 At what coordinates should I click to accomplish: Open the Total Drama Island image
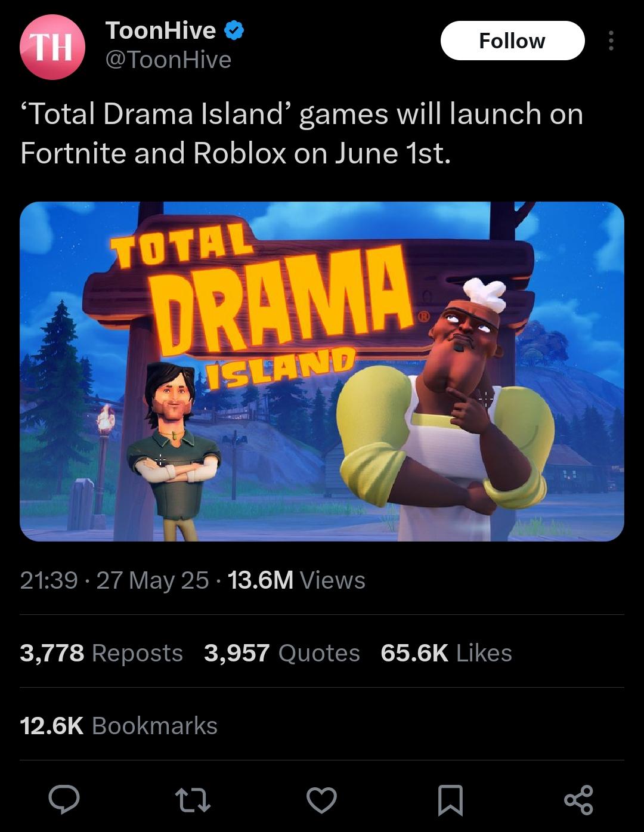pos(322,372)
